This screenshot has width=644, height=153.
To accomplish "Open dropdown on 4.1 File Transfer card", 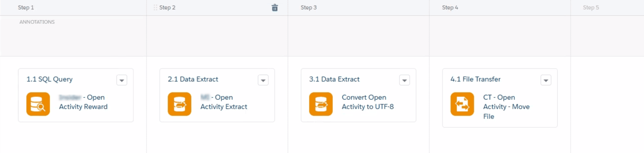I will pyautogui.click(x=546, y=80).
